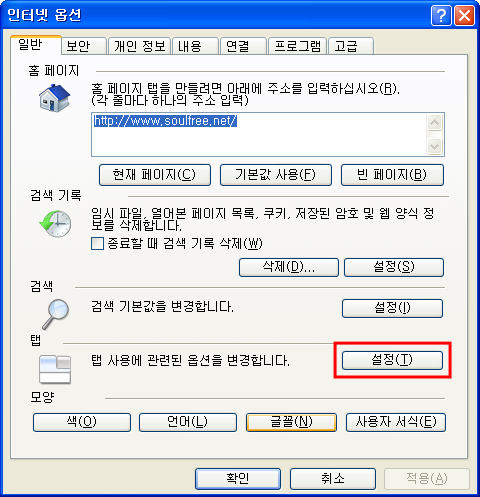Click the browsing history clock icon
Image resolution: width=480 pixels, height=497 pixels.
[x=55, y=224]
